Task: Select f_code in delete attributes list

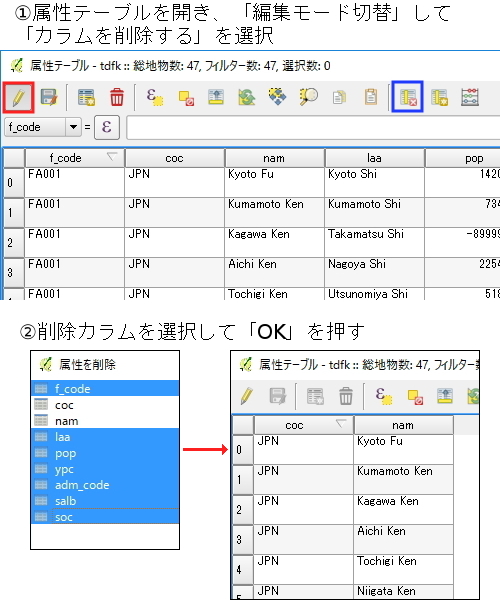Action: coord(105,388)
